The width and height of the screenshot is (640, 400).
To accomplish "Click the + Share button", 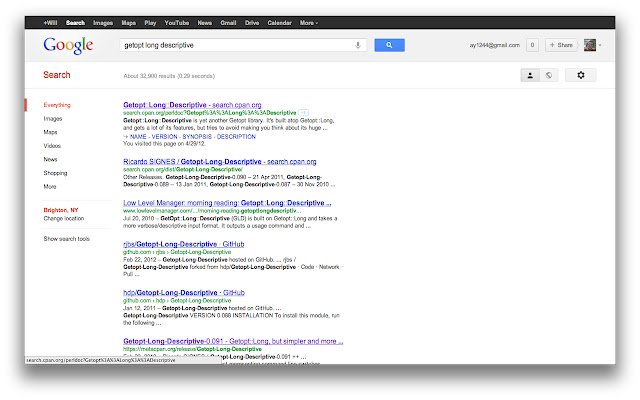I will (561, 45).
